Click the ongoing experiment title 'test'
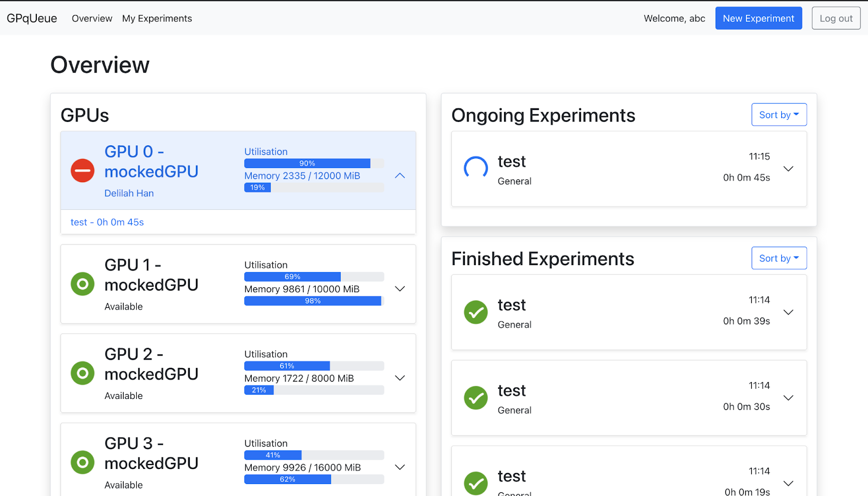This screenshot has width=868, height=496. point(512,162)
